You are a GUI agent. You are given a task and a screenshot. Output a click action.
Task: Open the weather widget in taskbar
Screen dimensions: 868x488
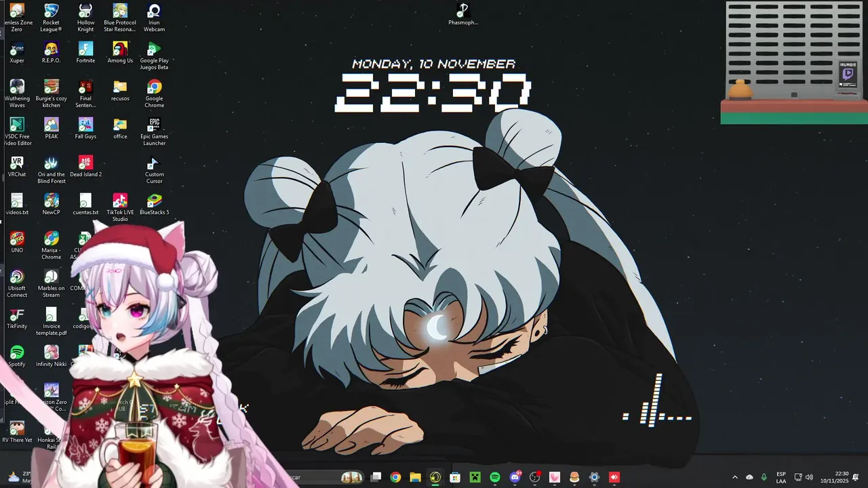[20, 477]
